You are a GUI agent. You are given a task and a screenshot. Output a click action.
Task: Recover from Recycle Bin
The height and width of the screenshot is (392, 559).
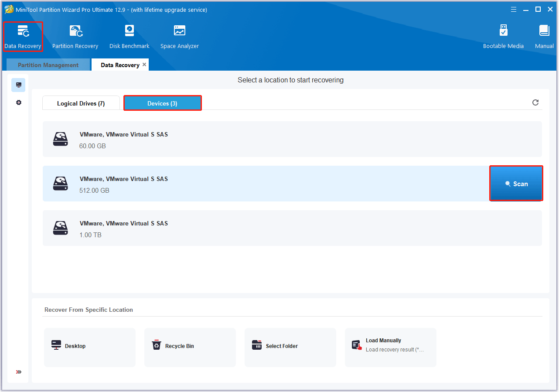tap(190, 348)
